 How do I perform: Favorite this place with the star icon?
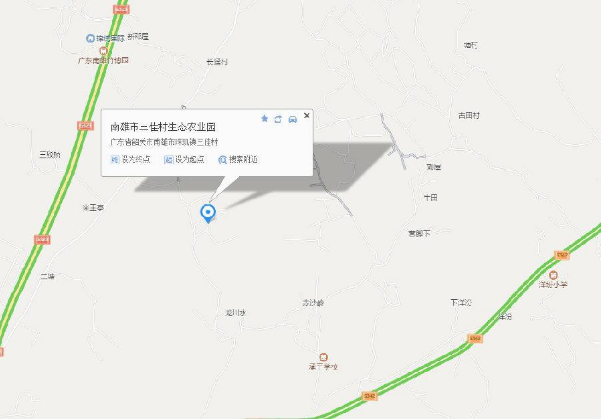(x=264, y=119)
